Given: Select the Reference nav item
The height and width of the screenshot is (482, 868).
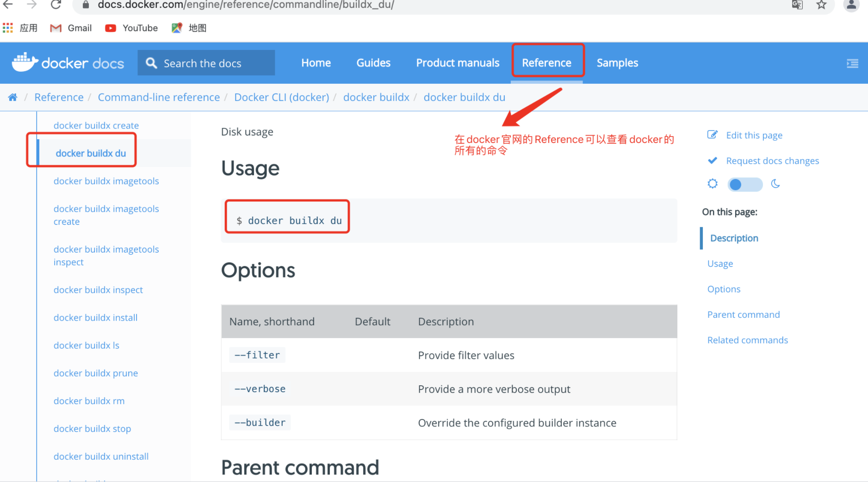Looking at the screenshot, I should click(547, 63).
